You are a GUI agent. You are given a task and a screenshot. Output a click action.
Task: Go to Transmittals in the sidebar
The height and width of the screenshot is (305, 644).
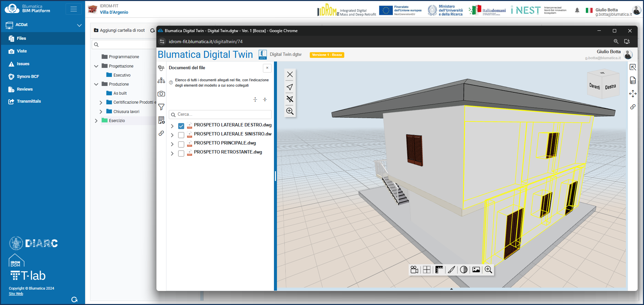click(x=29, y=101)
